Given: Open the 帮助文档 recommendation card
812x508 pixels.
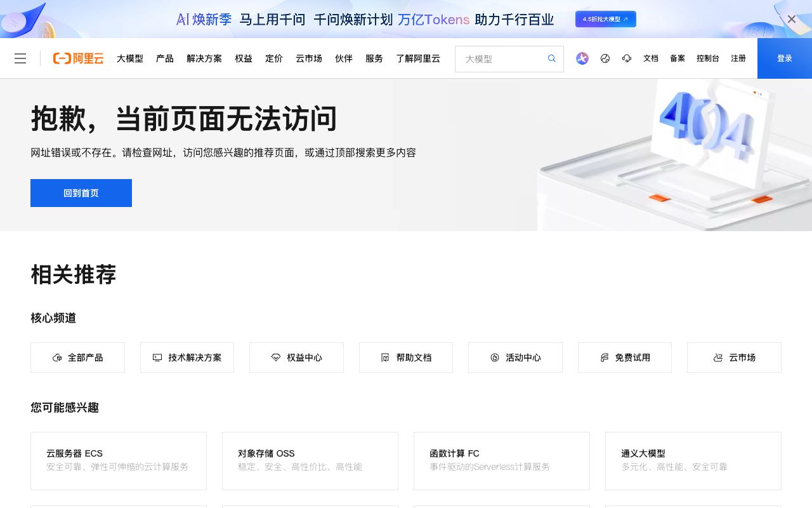Looking at the screenshot, I should click(x=406, y=358).
